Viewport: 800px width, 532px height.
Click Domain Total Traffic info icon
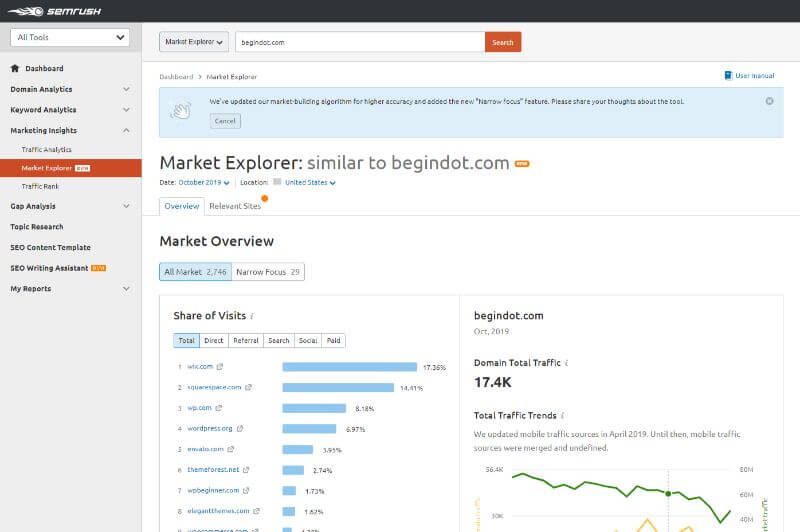pyautogui.click(x=566, y=363)
